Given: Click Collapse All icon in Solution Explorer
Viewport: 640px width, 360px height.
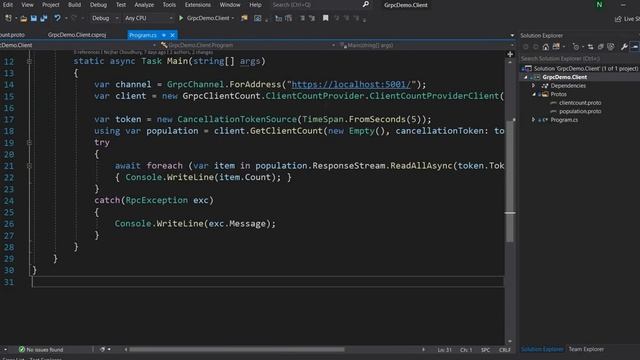Looking at the screenshot, I should tap(600, 47).
